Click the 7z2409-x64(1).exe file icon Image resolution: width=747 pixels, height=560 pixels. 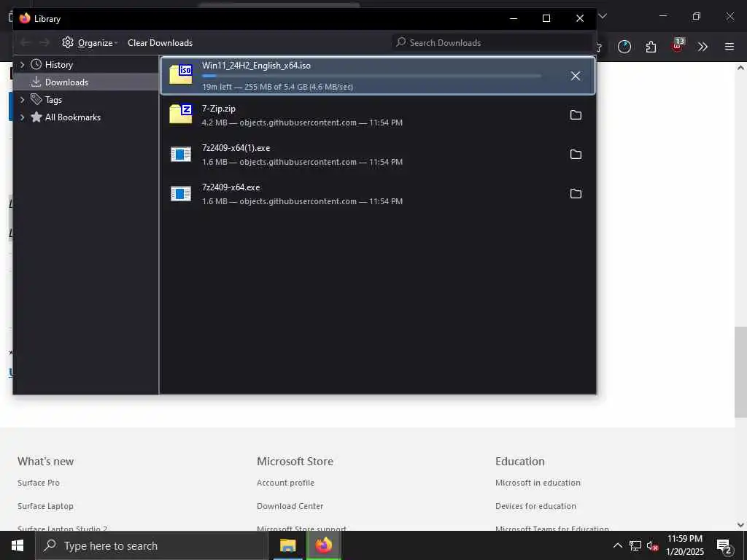pos(181,154)
